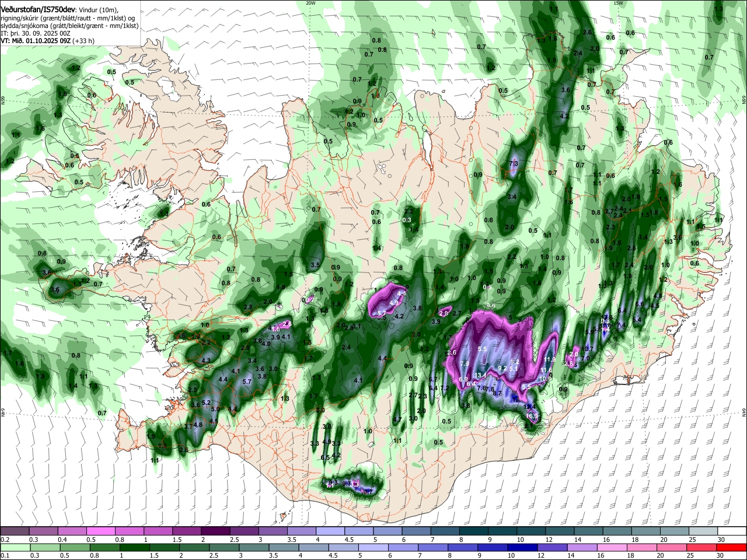Pick light green swatch at bottom-row legend 0.3
This screenshot has width=747, height=560.
46,547
